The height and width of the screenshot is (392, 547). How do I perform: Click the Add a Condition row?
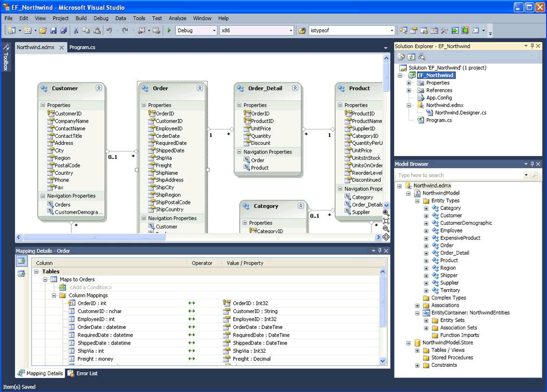point(91,287)
